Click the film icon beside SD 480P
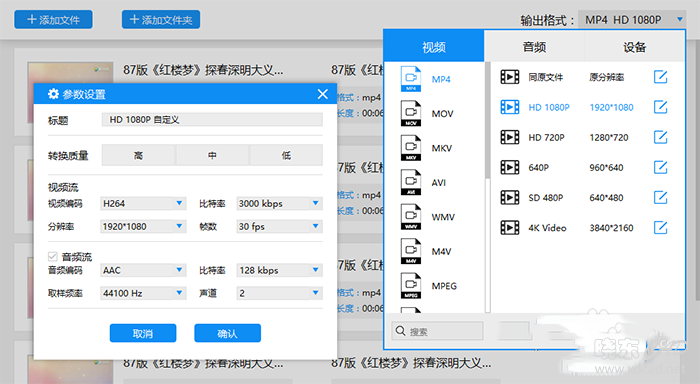The width and height of the screenshot is (700, 384). pyautogui.click(x=510, y=197)
